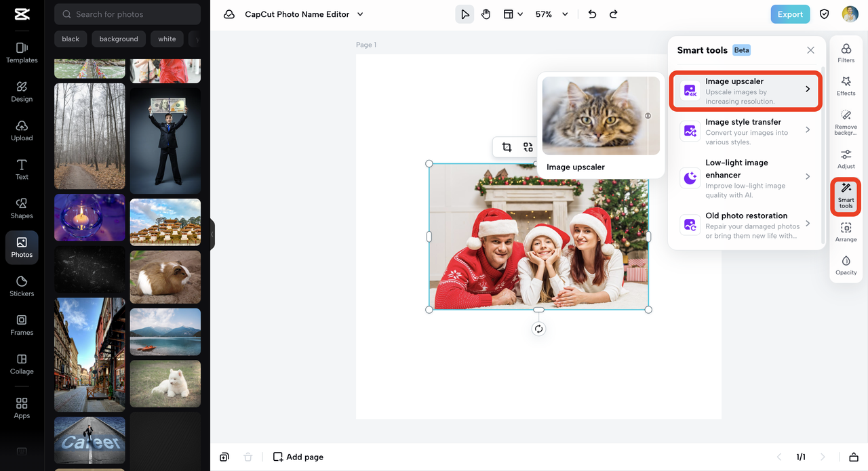868x471 pixels.
Task: Open the Apps panel
Action: point(22,408)
